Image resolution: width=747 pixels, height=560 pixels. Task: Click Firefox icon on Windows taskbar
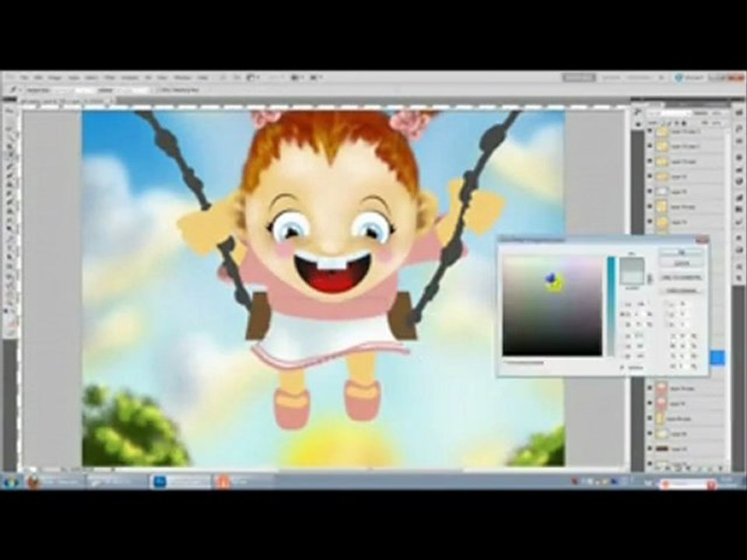33,482
